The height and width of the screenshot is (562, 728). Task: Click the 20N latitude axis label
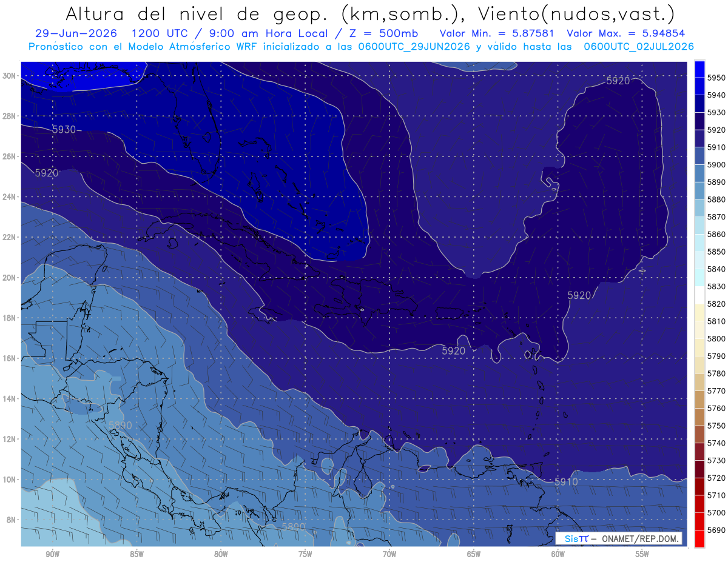click(9, 278)
